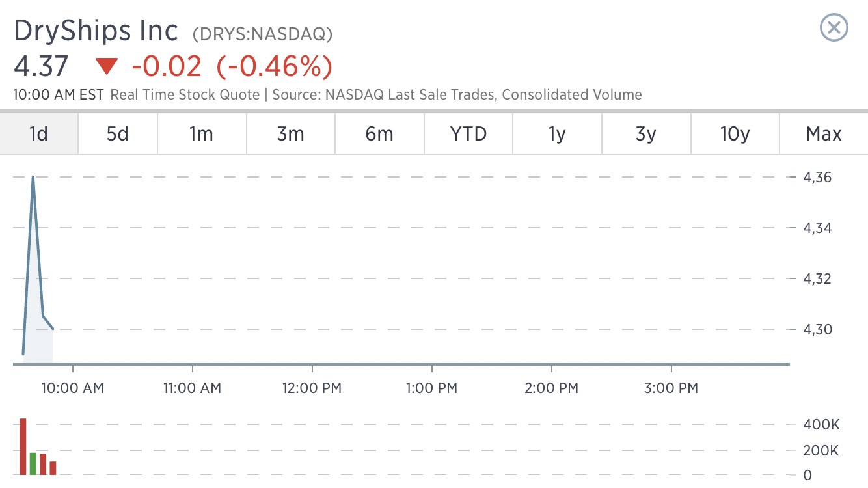Show the Max range chart
This screenshot has width=868, height=488.
coord(824,134)
